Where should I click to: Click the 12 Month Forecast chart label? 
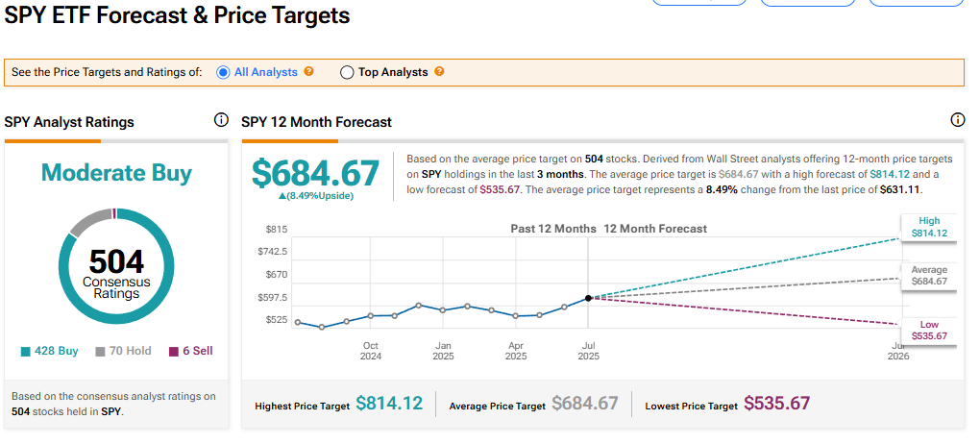click(x=655, y=229)
